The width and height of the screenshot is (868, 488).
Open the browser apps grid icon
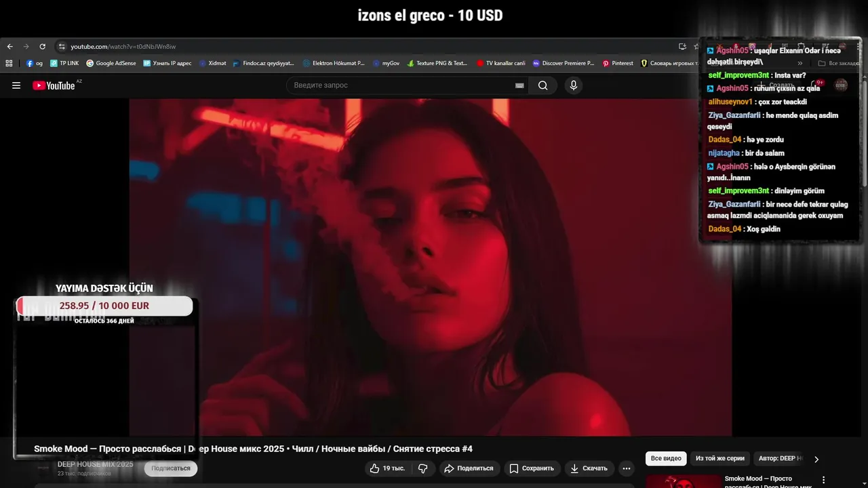click(9, 63)
